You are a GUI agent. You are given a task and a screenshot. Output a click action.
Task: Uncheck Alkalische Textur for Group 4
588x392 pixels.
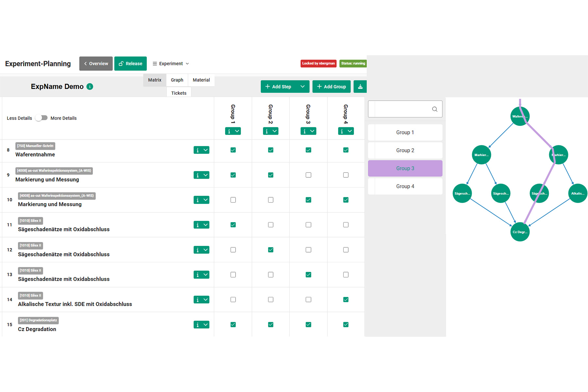tap(346, 300)
